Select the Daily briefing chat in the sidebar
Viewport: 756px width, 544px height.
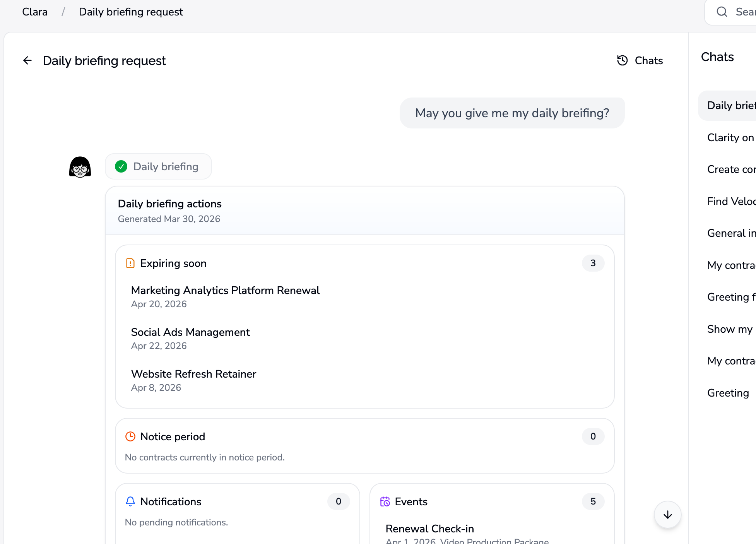click(x=730, y=105)
